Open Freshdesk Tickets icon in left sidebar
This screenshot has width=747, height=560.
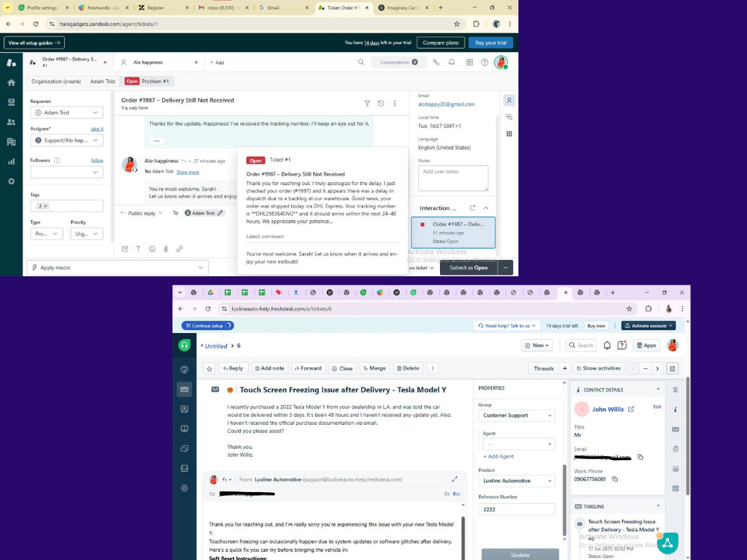point(185,390)
